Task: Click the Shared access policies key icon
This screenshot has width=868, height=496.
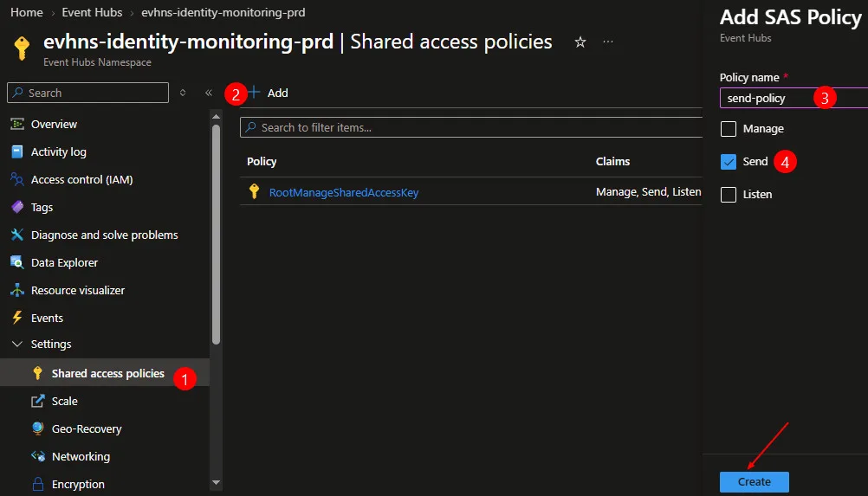Action: 37,373
